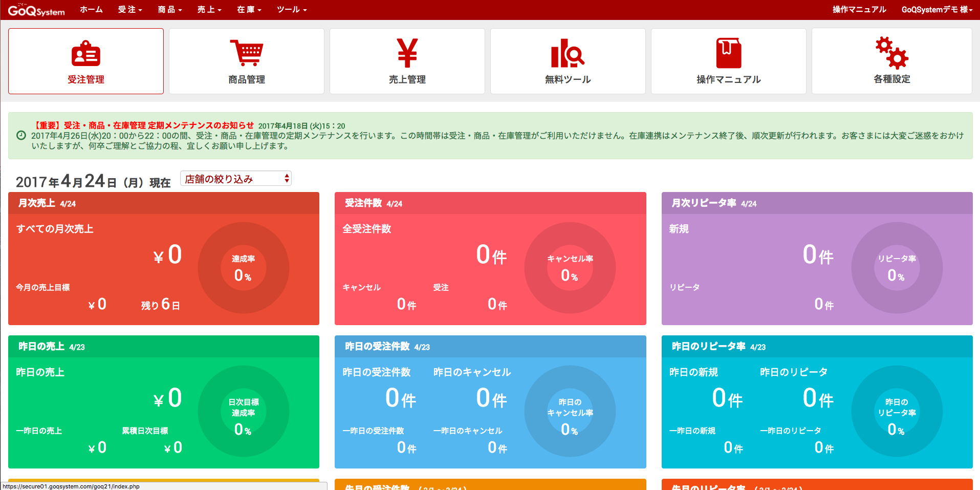Click the 昨日の売上 4/23 panel header
980x490 pixels.
point(164,347)
